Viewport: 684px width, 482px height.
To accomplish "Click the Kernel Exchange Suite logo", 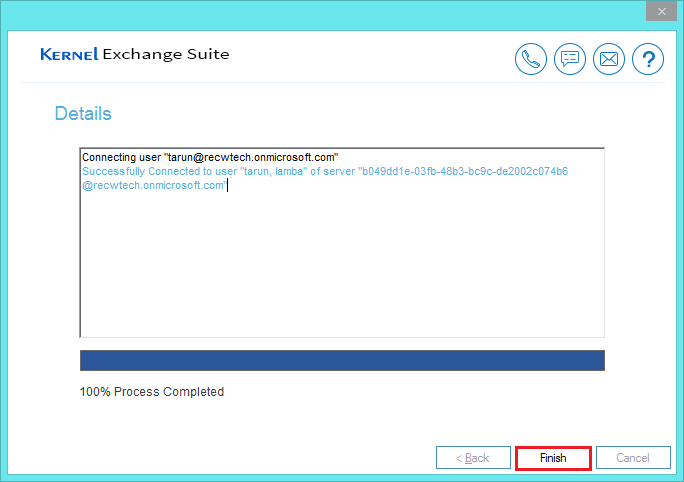I will (135, 54).
